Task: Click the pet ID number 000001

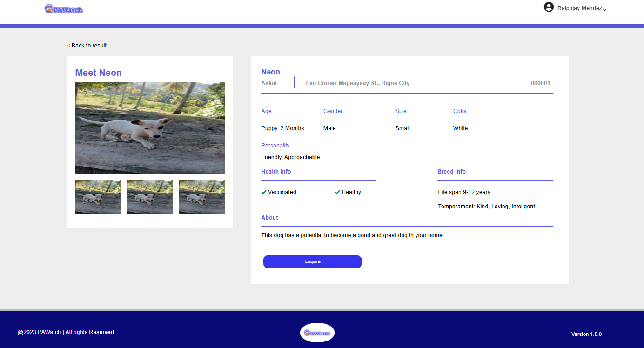Action: coord(540,83)
